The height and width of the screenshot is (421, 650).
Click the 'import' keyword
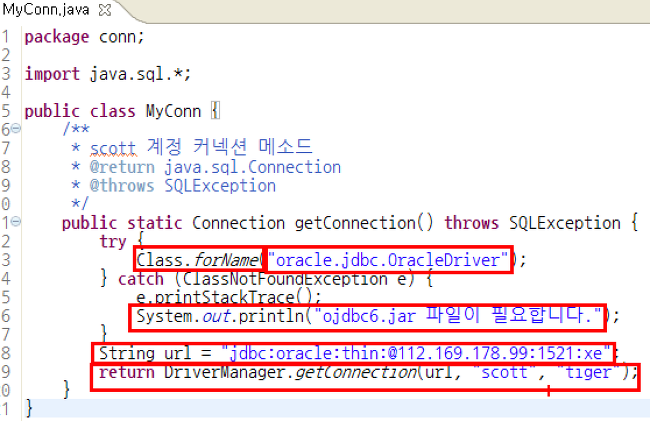(x=52, y=75)
